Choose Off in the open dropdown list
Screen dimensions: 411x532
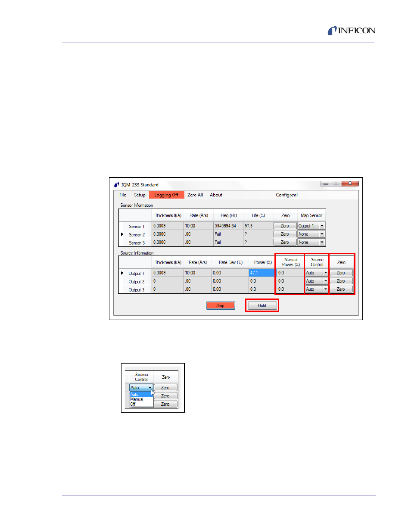tap(141, 404)
